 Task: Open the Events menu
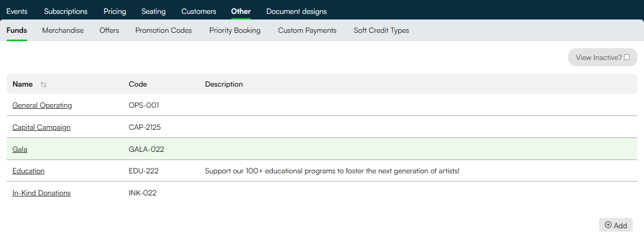tap(17, 11)
